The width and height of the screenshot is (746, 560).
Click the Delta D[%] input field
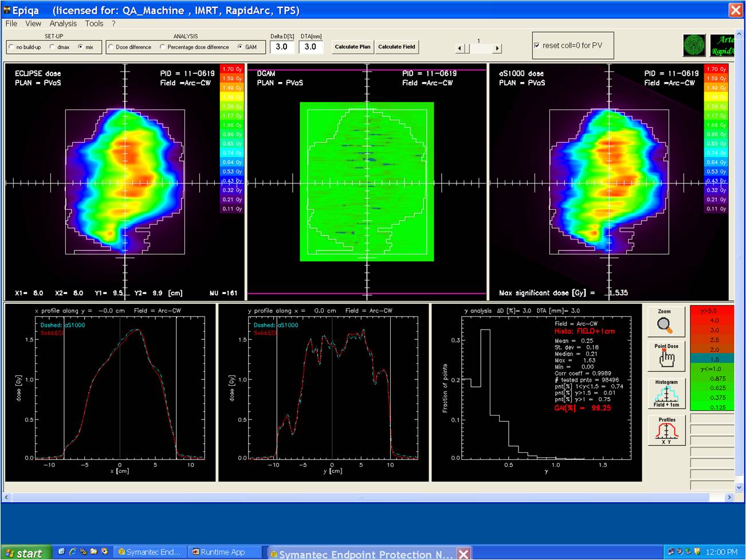pyautogui.click(x=282, y=47)
